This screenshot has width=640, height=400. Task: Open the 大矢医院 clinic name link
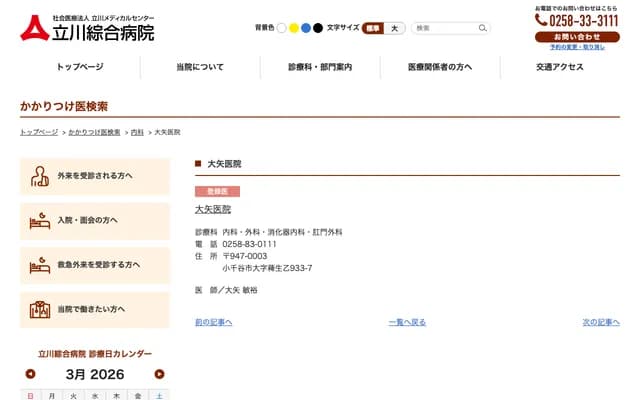tap(213, 209)
